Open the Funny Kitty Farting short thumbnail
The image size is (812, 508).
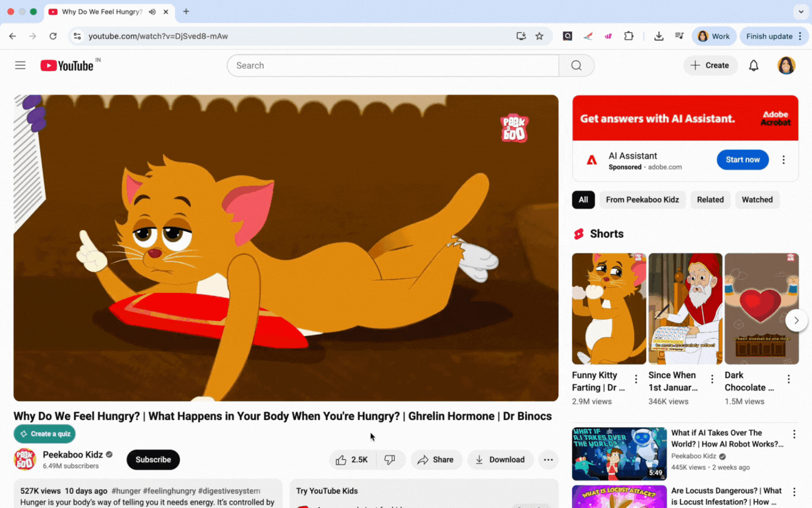[609, 309]
